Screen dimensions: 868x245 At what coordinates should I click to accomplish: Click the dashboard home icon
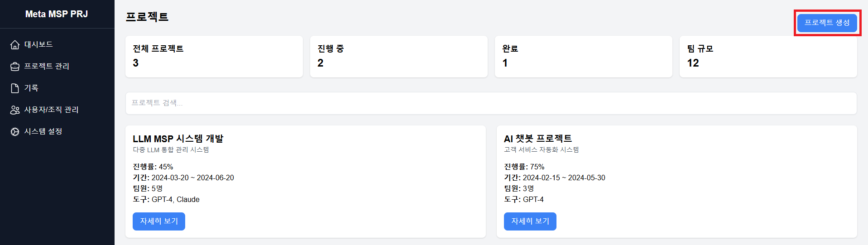[15, 44]
